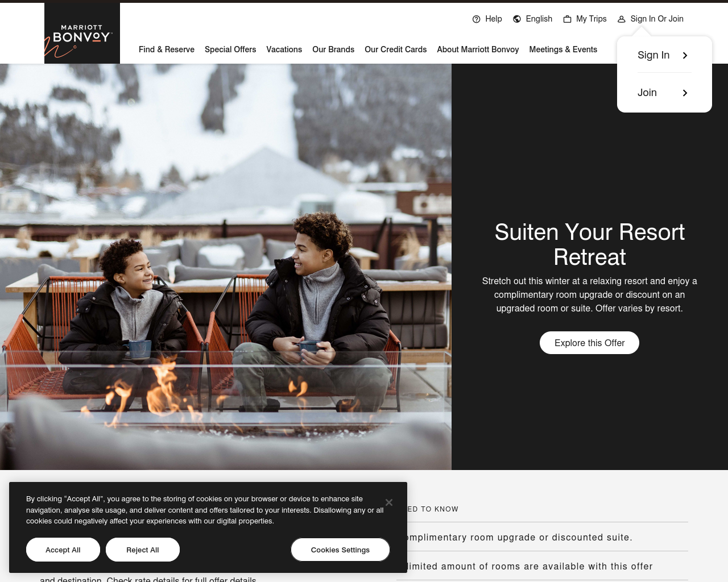The width and height of the screenshot is (728, 582).
Task: Click the chevron next to Sign In
Action: click(x=685, y=56)
